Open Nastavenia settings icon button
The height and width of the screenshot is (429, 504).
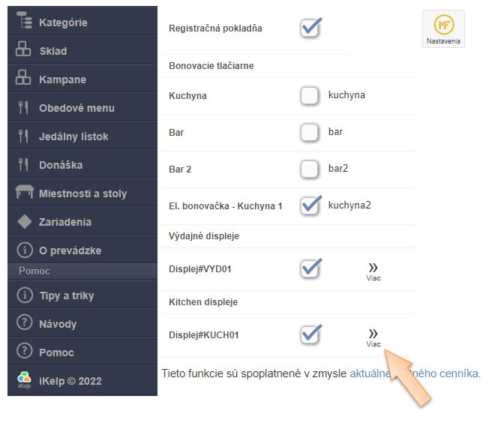coord(443,28)
